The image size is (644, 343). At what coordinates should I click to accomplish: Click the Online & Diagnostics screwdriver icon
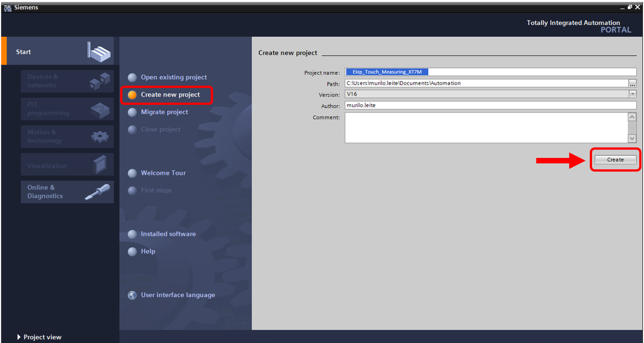[97, 192]
